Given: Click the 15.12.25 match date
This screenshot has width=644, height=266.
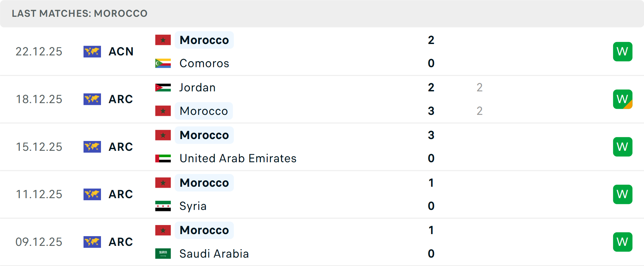Looking at the screenshot, I should pyautogui.click(x=39, y=147).
